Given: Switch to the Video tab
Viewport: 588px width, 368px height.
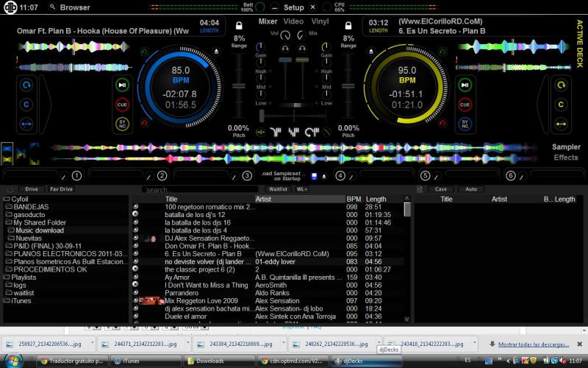Looking at the screenshot, I should click(293, 22).
